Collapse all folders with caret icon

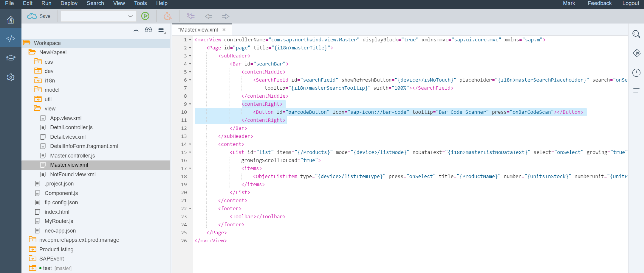coord(136,30)
